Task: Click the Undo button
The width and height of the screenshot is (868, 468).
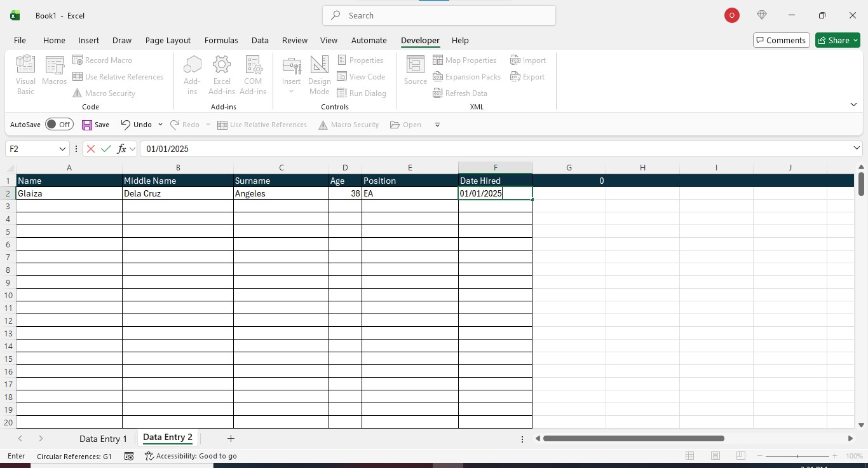Action: pyautogui.click(x=137, y=125)
